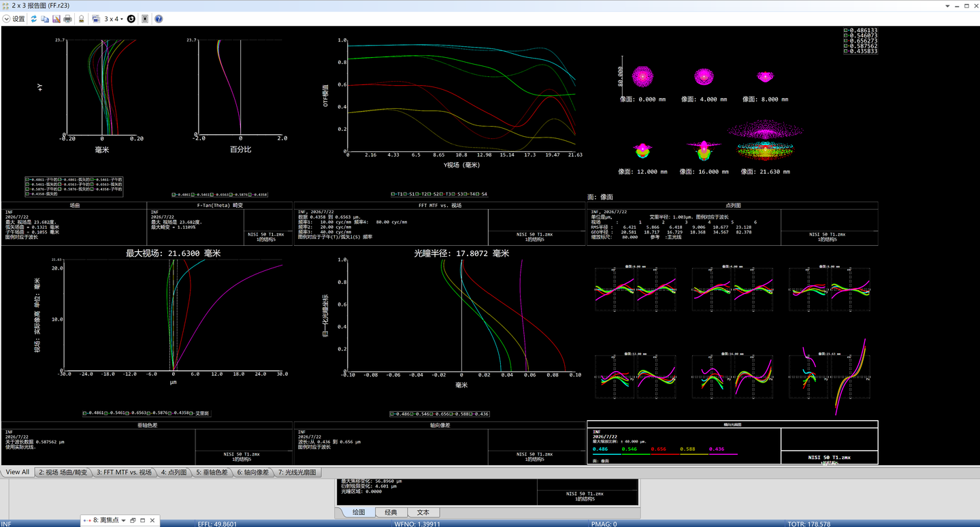This screenshot has height=527, width=980.
Task: Click the F-Tan(Theta) 畸变 panel header
Action: click(220, 205)
